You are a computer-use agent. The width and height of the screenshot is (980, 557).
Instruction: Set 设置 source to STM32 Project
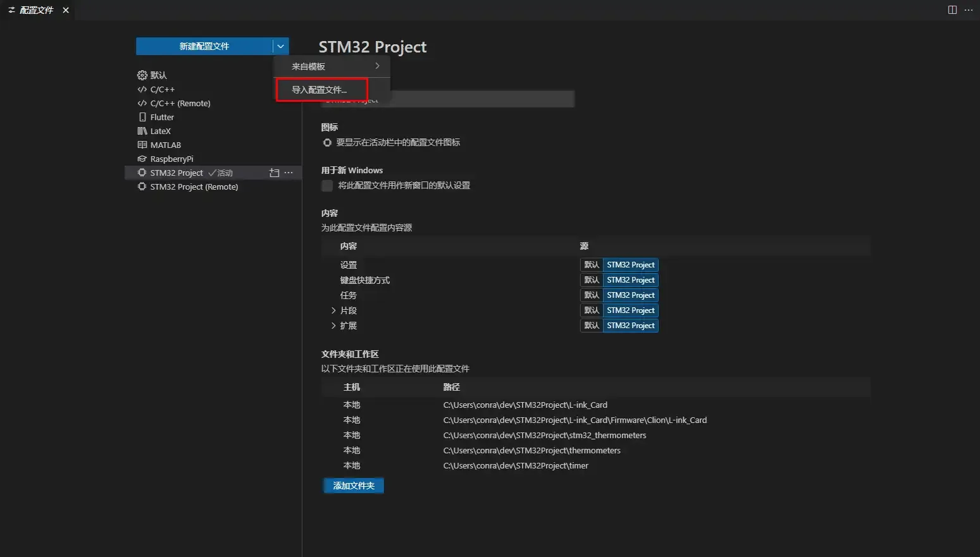[631, 265]
